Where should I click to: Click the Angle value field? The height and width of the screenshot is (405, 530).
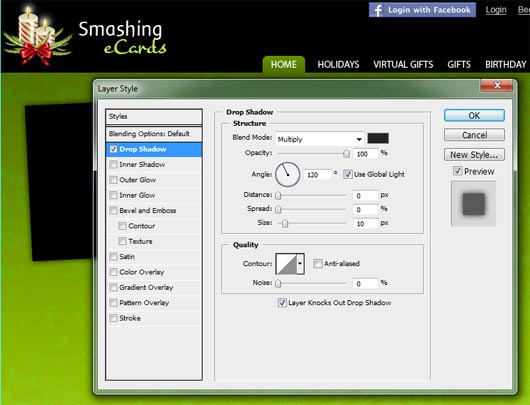[317, 175]
